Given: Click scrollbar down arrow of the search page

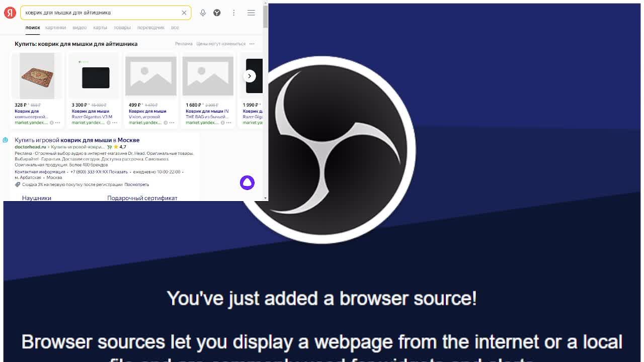Looking at the screenshot, I should coord(265,198).
